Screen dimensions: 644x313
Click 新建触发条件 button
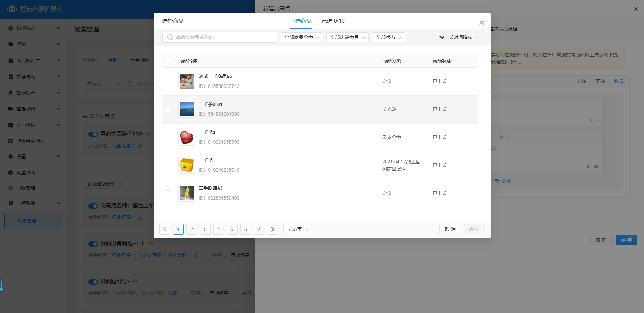point(102,184)
